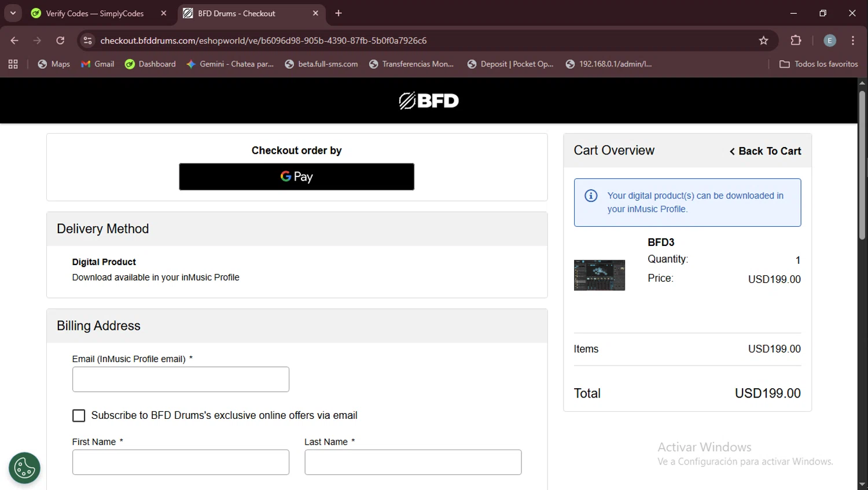
Task: Open the tab search dropdown arrow
Action: pyautogui.click(x=13, y=13)
